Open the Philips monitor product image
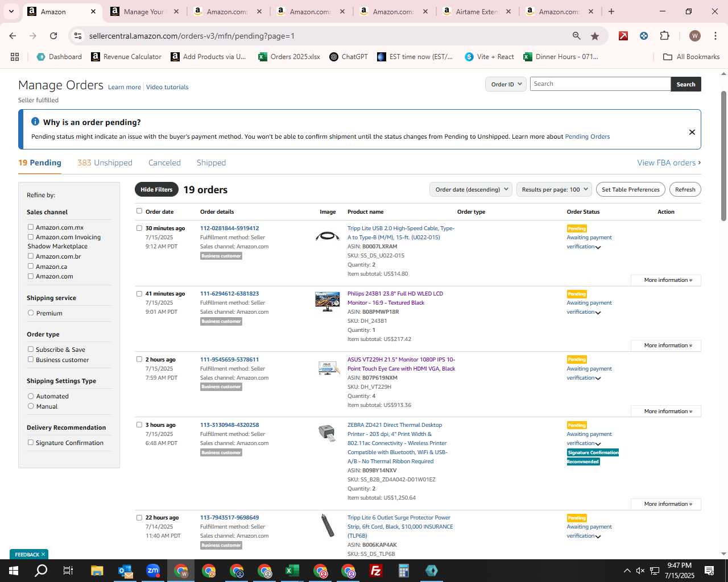This screenshot has width=728, height=582. coord(328,301)
